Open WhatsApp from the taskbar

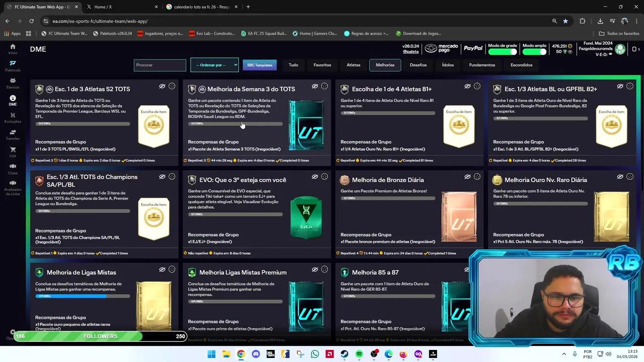(x=315, y=354)
